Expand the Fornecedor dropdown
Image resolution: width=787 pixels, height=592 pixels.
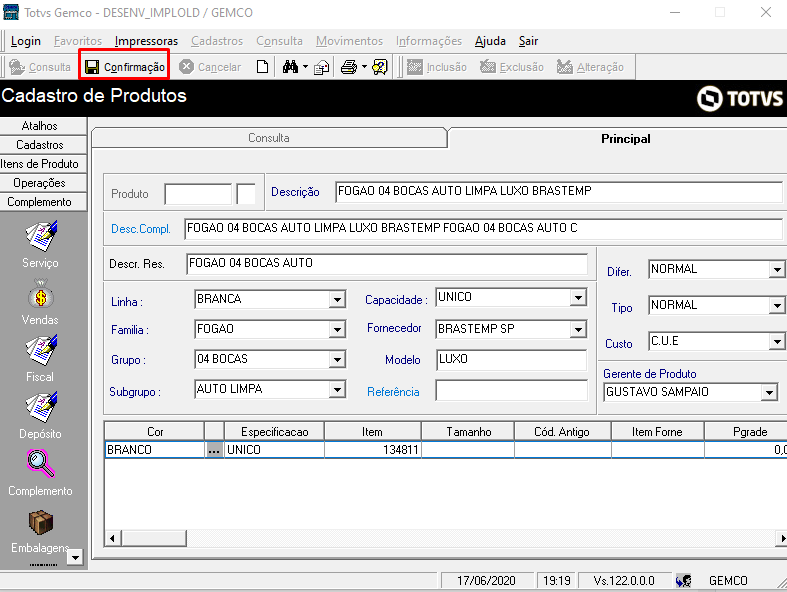point(578,329)
